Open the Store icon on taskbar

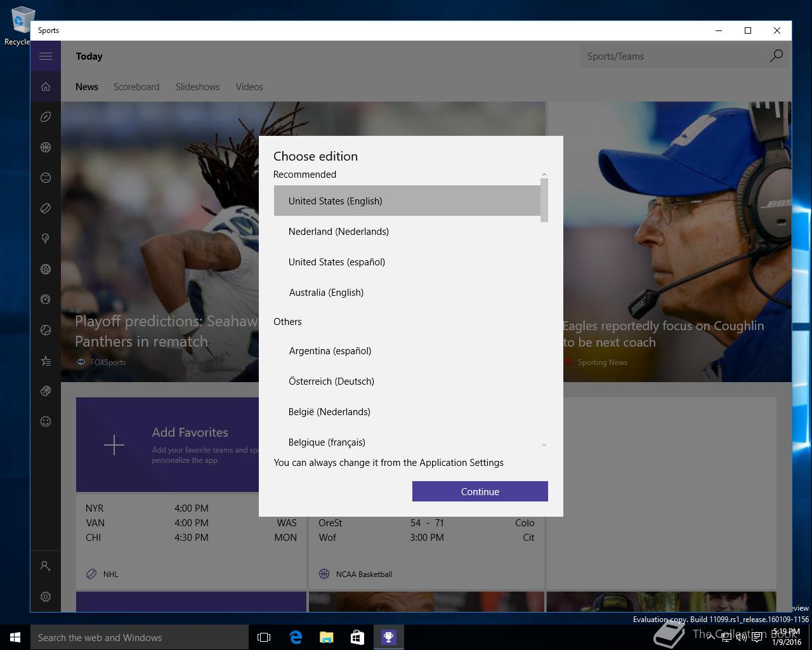click(357, 637)
